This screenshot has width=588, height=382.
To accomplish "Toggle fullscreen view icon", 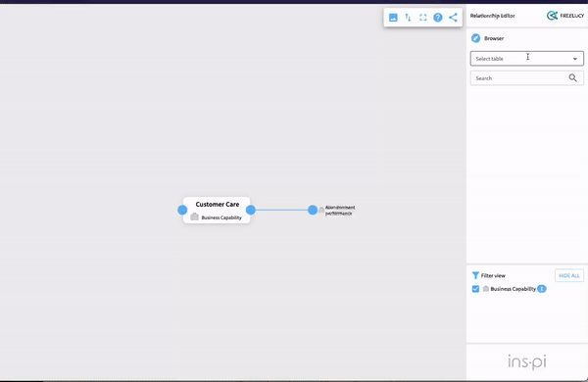I will point(423,18).
